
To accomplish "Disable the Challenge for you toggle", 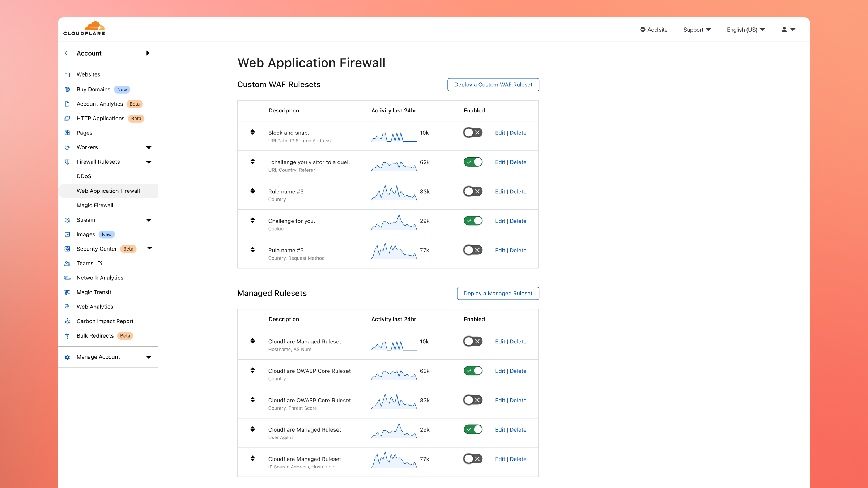I will pos(473,221).
